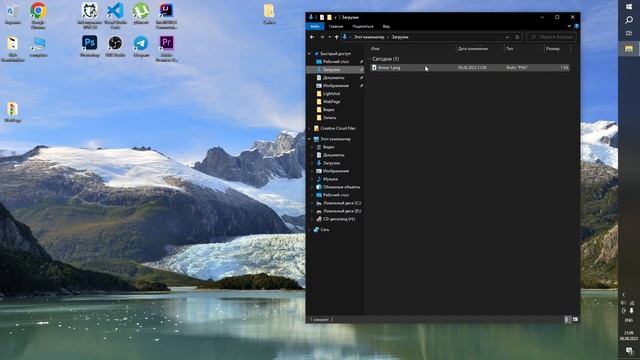640x360 pixels.
Task: Open the Файл ribbon tab
Action: (x=315, y=26)
